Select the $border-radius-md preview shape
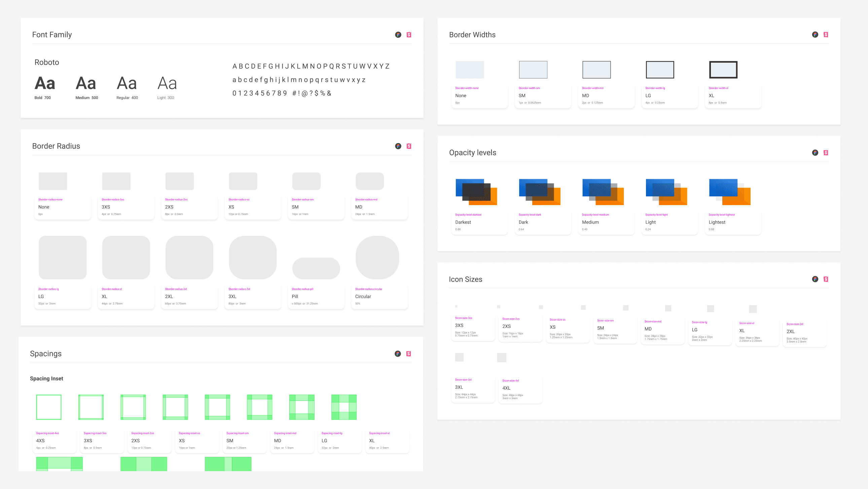The width and height of the screenshot is (868, 489). pyautogui.click(x=370, y=181)
